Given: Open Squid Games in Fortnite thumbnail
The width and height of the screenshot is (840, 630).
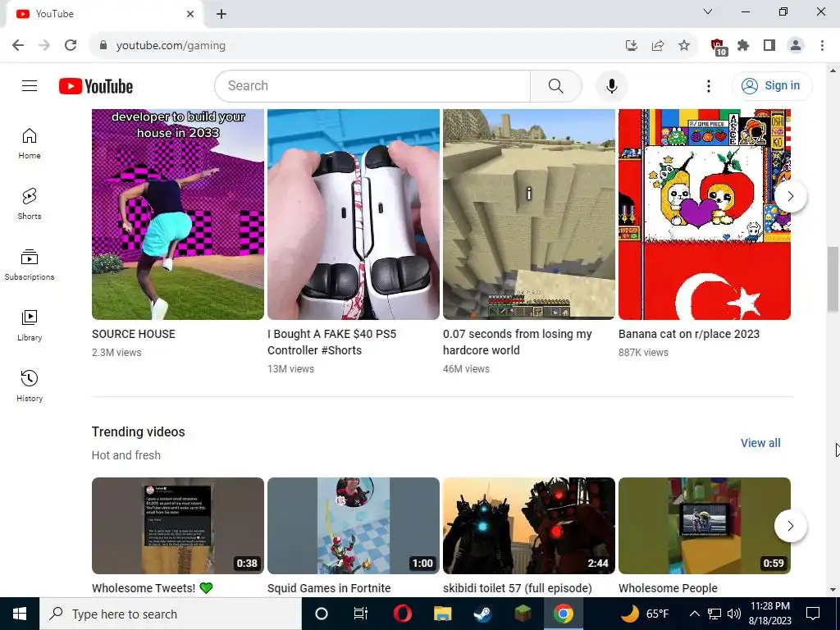Looking at the screenshot, I should pos(354,526).
